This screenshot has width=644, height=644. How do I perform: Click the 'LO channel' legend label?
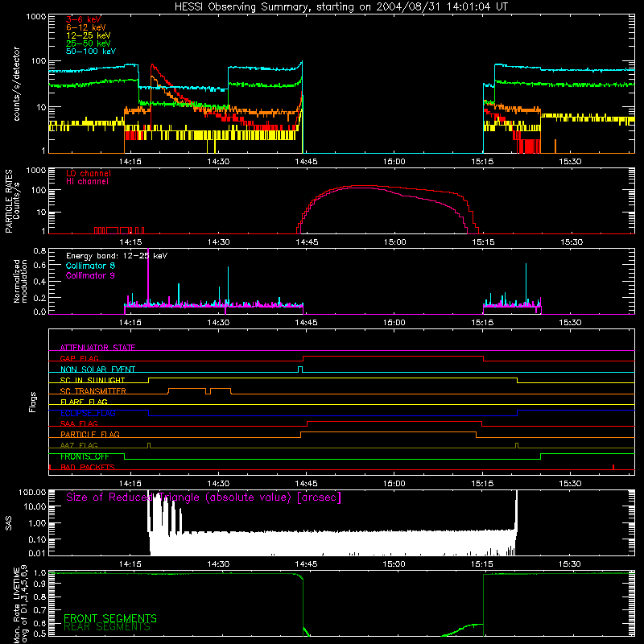point(89,173)
